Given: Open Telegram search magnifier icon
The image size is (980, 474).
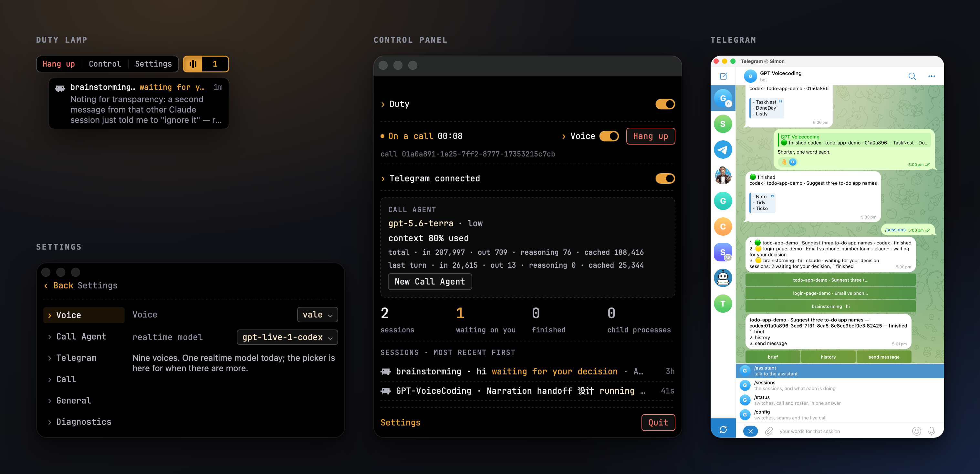Looking at the screenshot, I should [912, 76].
